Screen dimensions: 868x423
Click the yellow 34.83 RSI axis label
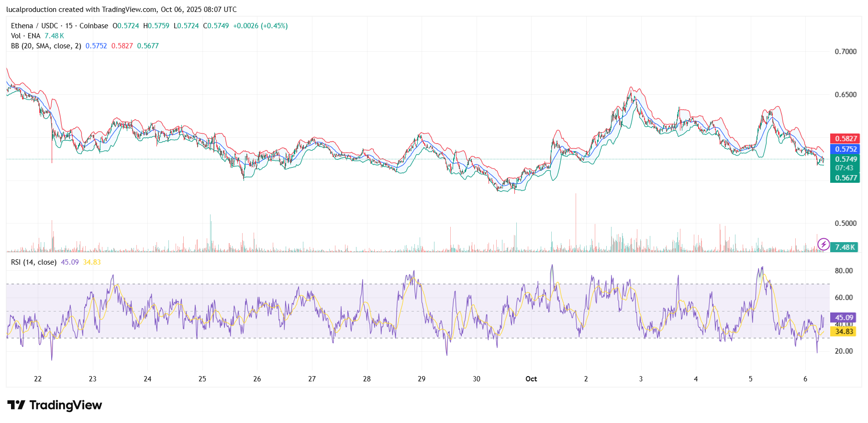click(x=844, y=332)
